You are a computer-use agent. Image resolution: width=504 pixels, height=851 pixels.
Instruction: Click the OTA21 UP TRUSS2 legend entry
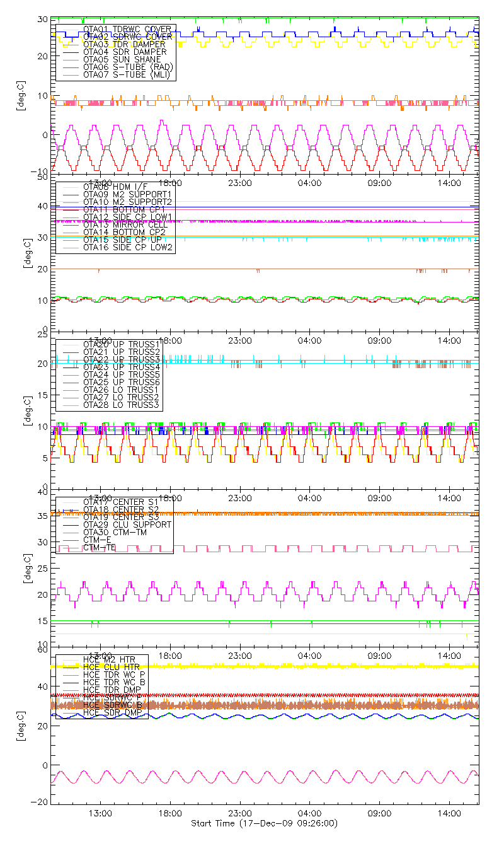tap(122, 351)
